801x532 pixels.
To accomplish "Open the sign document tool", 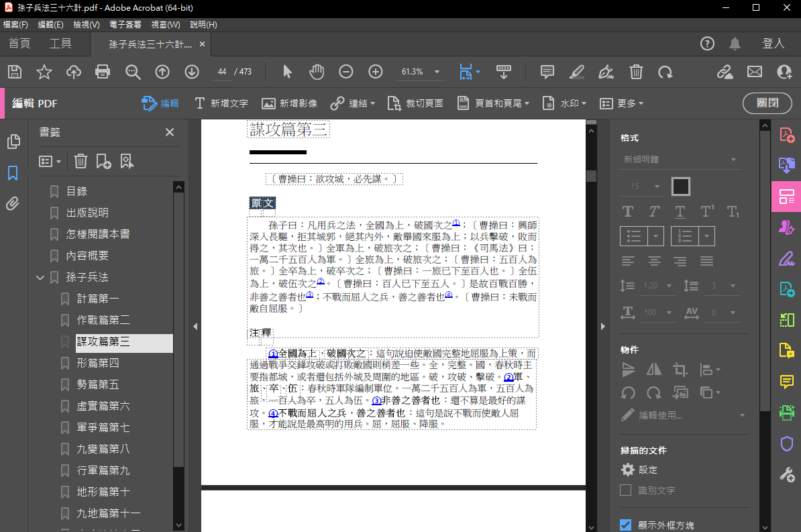I will tap(606, 72).
